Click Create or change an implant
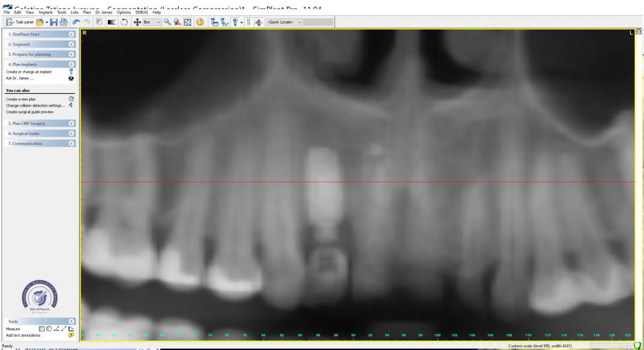Viewport: 644px width, 350px height. 29,71
